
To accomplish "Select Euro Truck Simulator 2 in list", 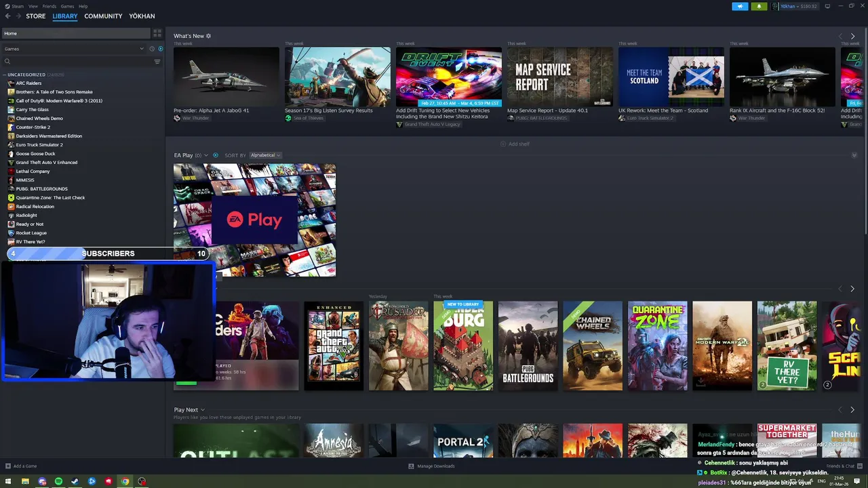I will click(39, 145).
